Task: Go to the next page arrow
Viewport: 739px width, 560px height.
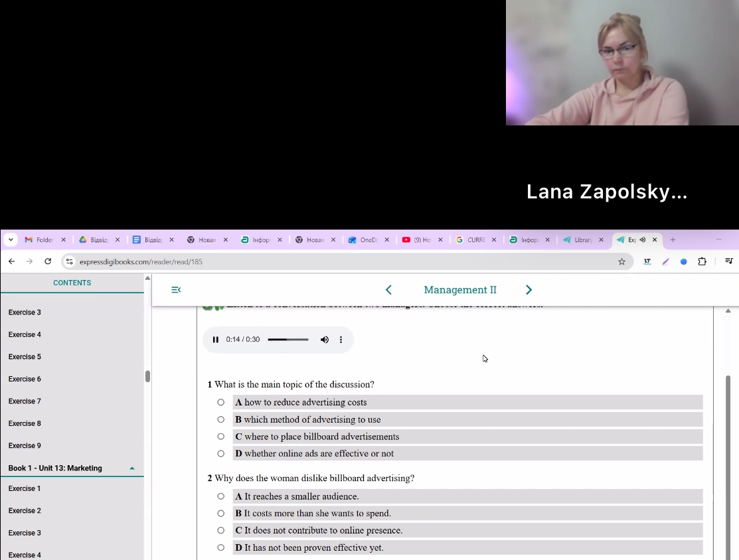Action: 529,290
